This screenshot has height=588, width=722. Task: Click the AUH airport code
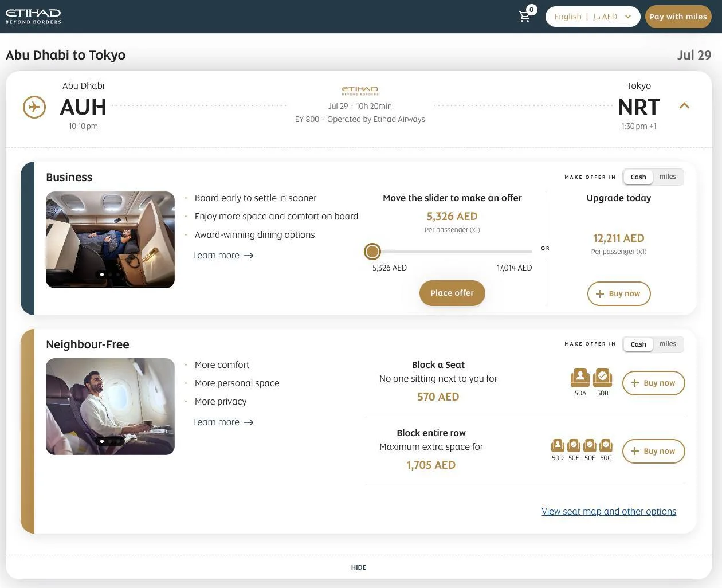coord(83,107)
